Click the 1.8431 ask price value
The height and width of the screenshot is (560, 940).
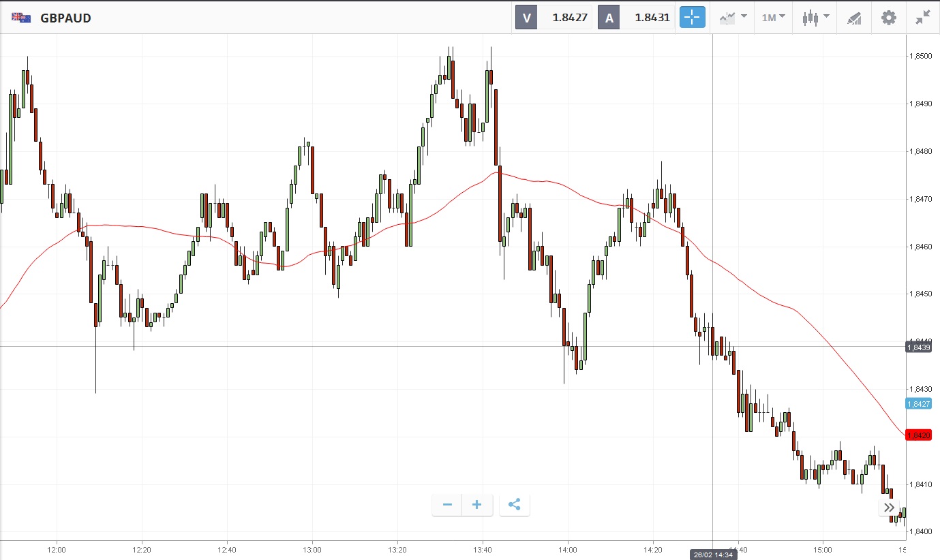651,18
